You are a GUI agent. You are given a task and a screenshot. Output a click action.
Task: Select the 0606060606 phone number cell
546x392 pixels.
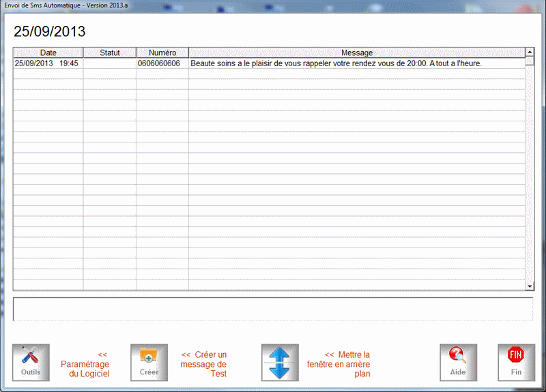tap(162, 63)
